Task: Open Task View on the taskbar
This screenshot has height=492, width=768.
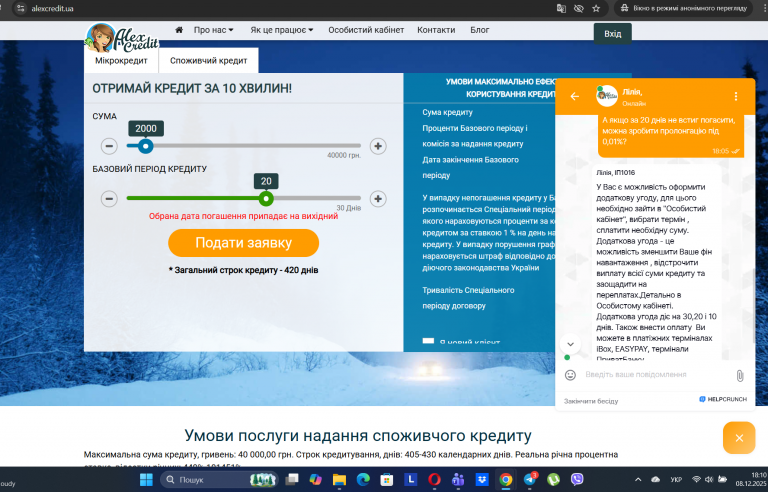Action: tap(292, 480)
